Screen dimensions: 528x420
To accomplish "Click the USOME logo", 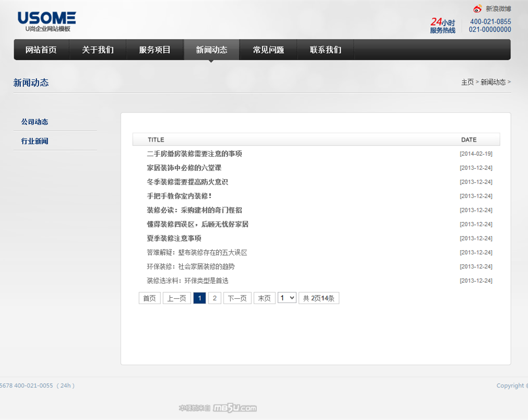I will pos(46,21).
